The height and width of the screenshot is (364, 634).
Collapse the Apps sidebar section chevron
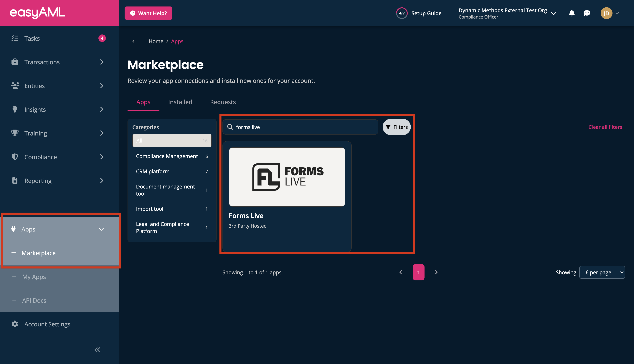coord(101,229)
